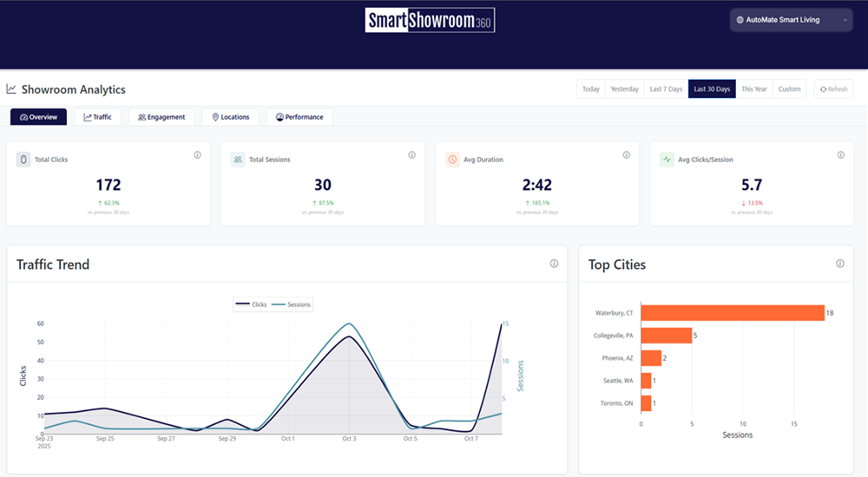Click info icon beside Top Cities
The width and height of the screenshot is (868, 477).
click(839, 264)
